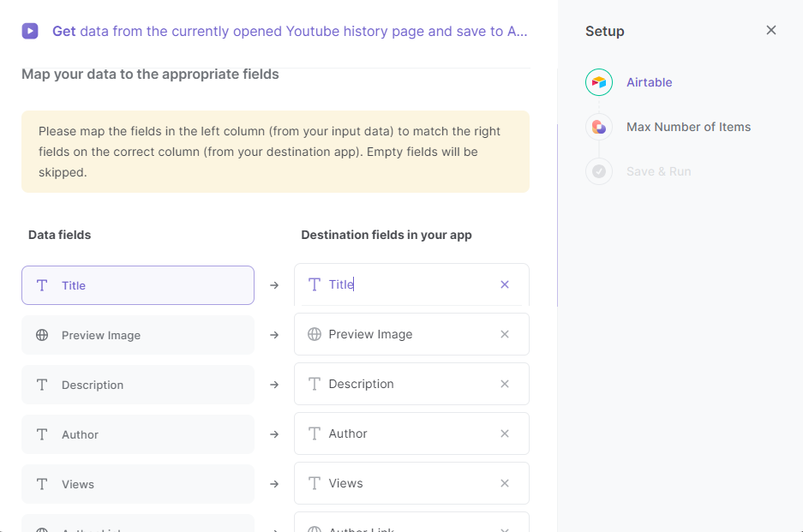The width and height of the screenshot is (803, 532).
Task: Click the text-type icon in Views data field
Action: (42, 484)
